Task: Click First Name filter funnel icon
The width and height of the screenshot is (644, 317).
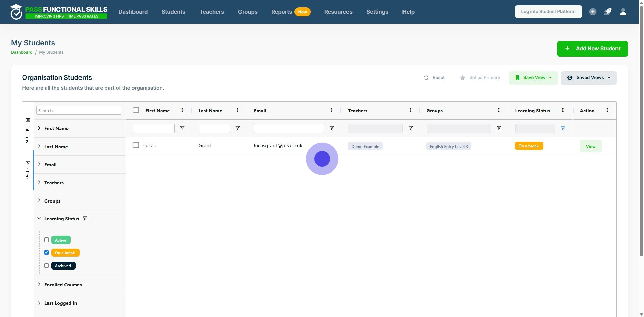Action: click(x=182, y=128)
